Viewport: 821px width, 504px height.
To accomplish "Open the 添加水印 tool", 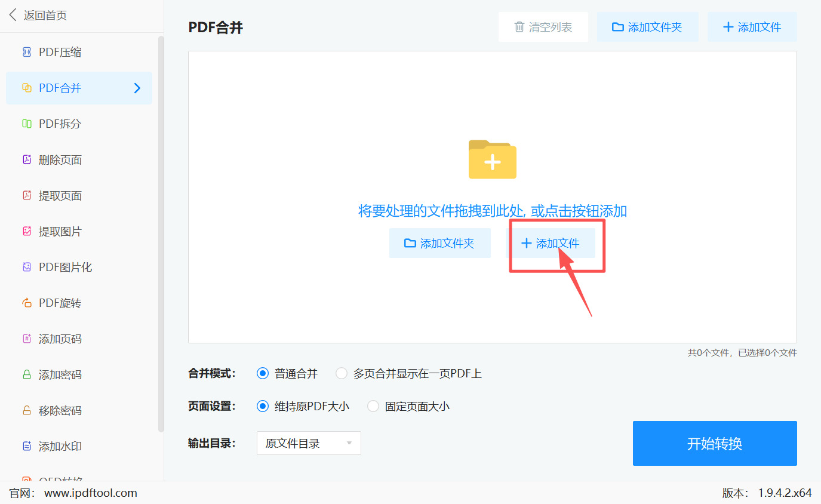I will [60, 446].
